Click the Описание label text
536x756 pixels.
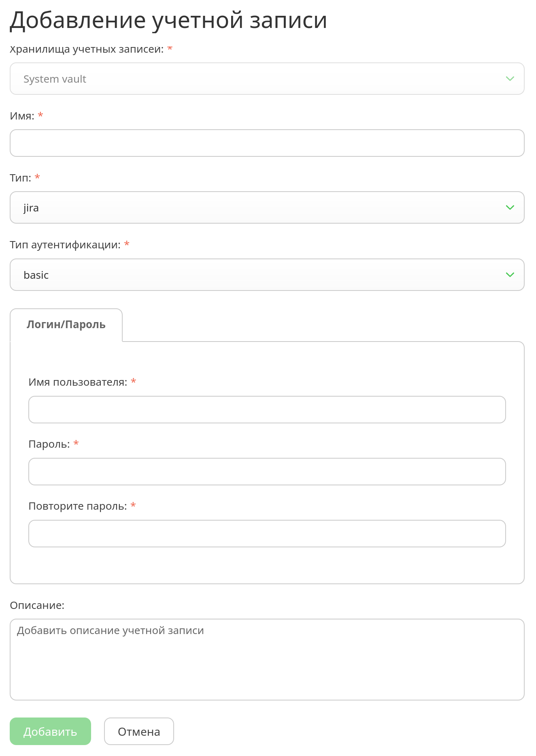[x=37, y=605]
